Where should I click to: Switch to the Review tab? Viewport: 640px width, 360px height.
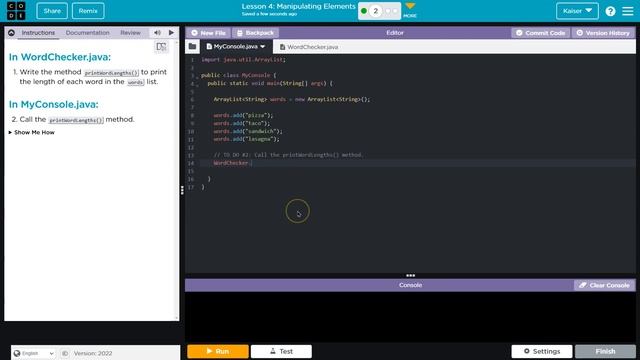pos(130,33)
